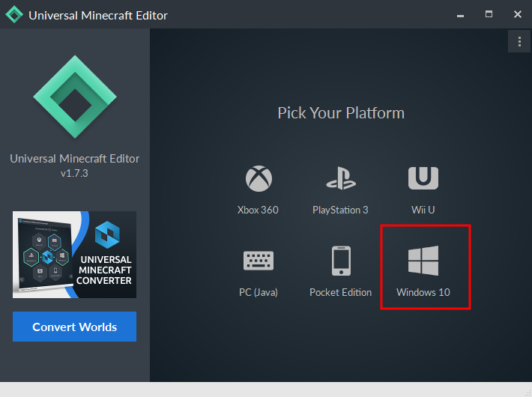The height and width of the screenshot is (397, 532).
Task: Click the Pick Your Platform heading
Action: tap(341, 113)
